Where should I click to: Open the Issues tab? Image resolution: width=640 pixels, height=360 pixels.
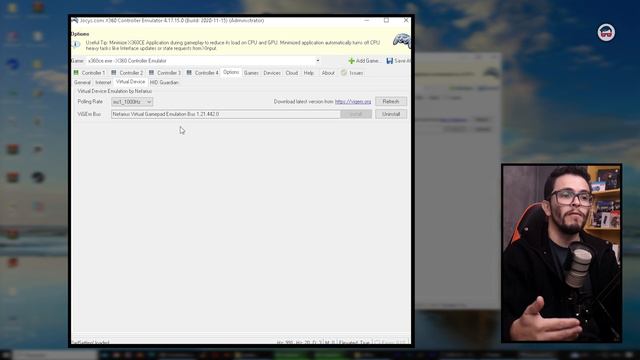click(352, 73)
